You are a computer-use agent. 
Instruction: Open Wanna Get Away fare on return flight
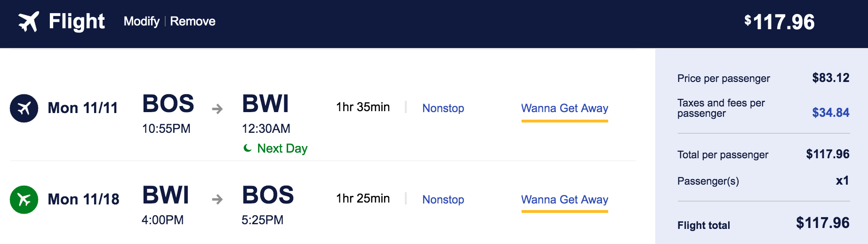pos(564,200)
